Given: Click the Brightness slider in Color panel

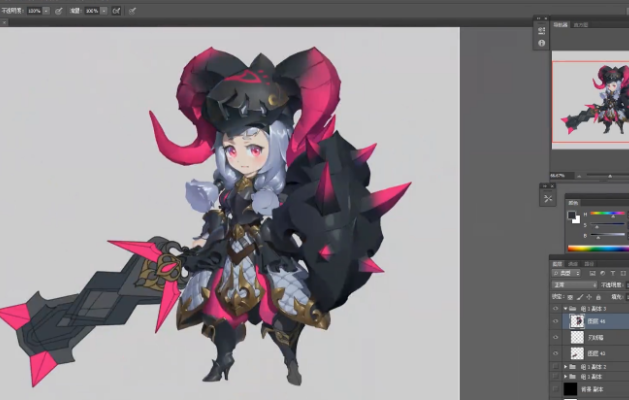Looking at the screenshot, I should 608,235.
